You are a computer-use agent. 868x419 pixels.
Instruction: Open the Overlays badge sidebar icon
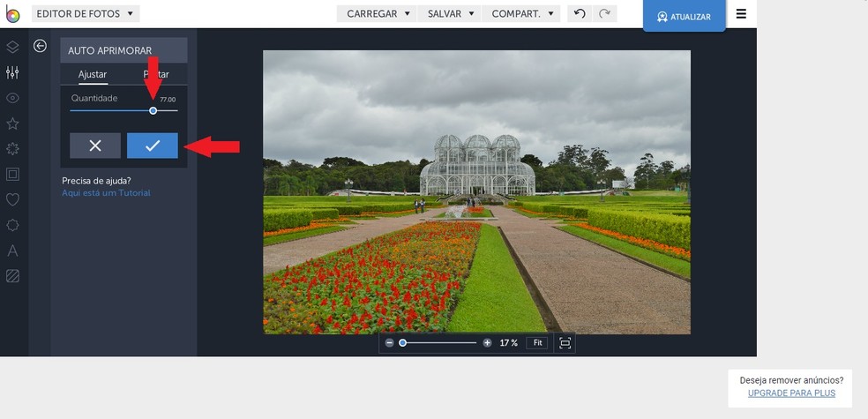[12, 225]
